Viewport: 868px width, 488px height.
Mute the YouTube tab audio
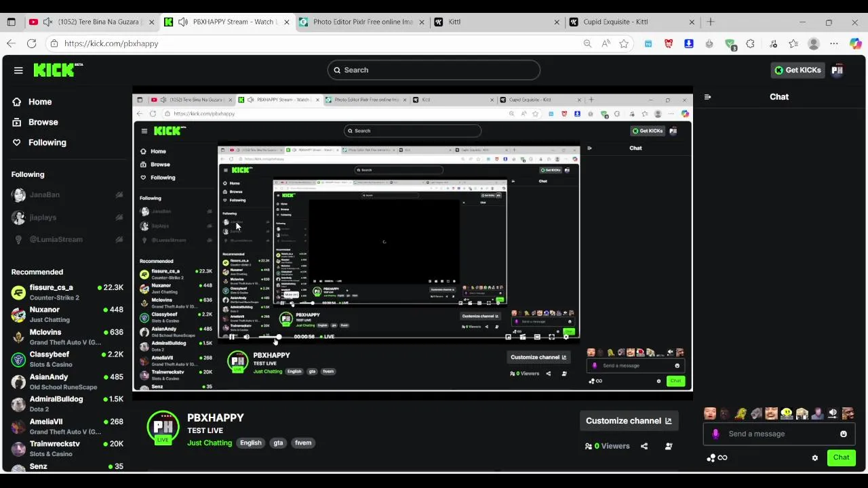click(x=47, y=22)
